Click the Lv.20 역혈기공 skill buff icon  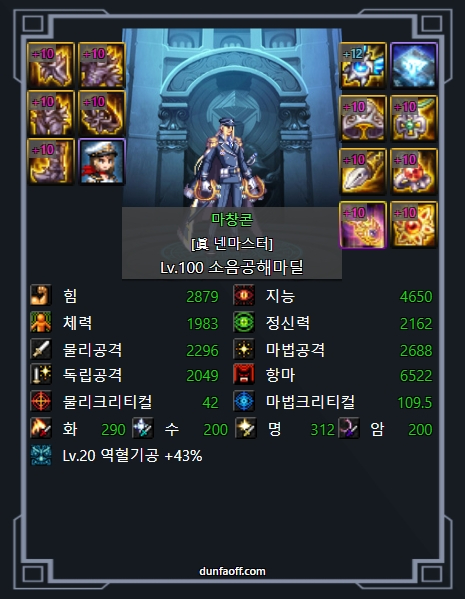[x=41, y=455]
